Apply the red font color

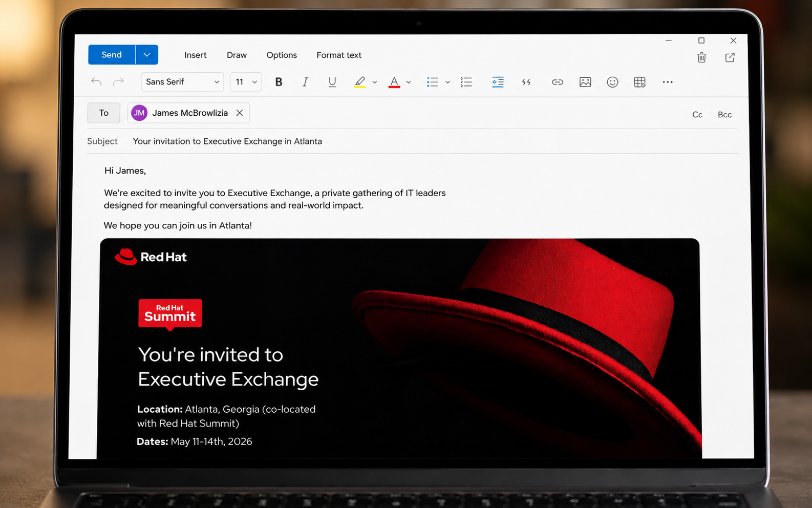tap(394, 82)
